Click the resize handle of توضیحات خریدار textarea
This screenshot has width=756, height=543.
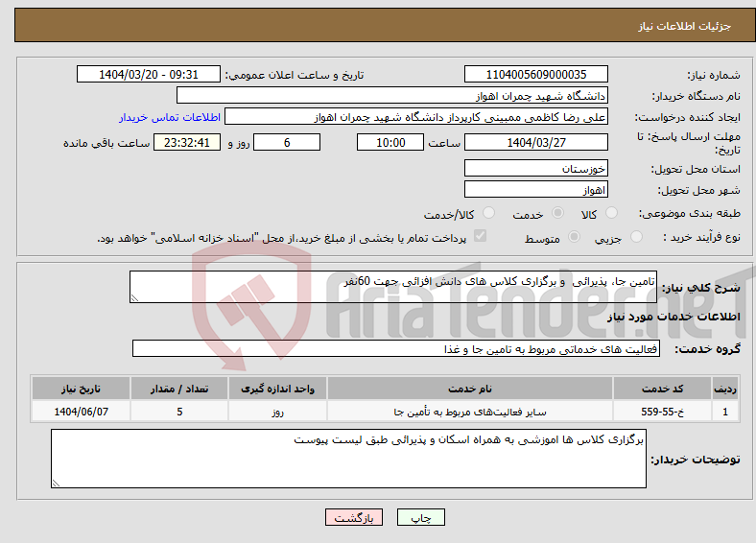pyautogui.click(x=56, y=484)
